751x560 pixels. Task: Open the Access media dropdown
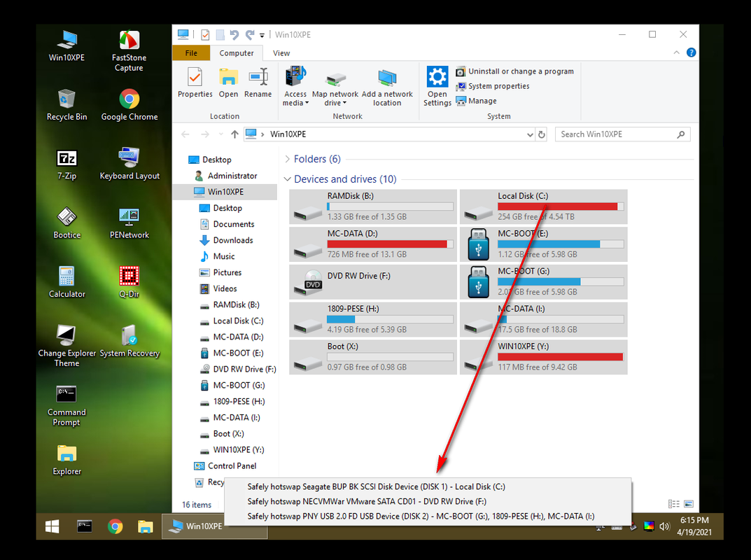(295, 87)
